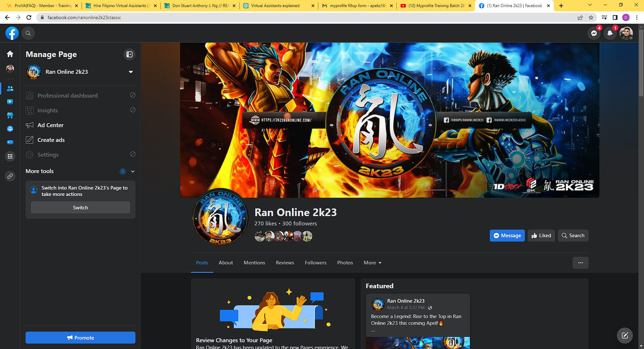This screenshot has width=644, height=349.
Task: Click the Switch button
Action: tap(80, 208)
